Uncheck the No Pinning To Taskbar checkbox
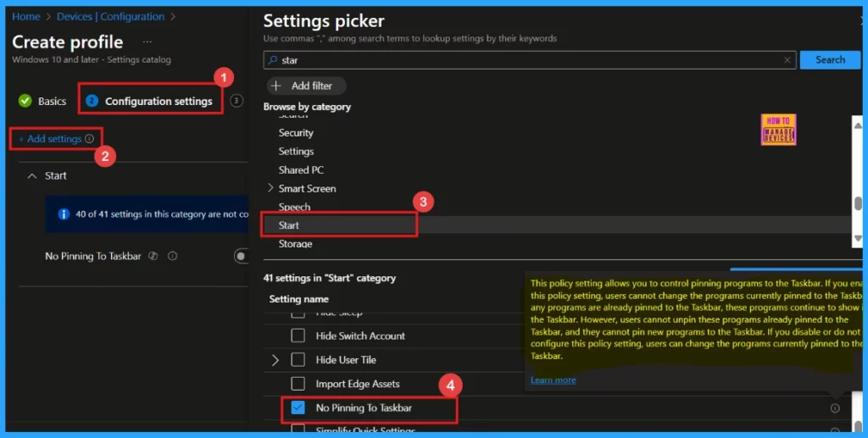This screenshot has height=438, width=868. 298,408
